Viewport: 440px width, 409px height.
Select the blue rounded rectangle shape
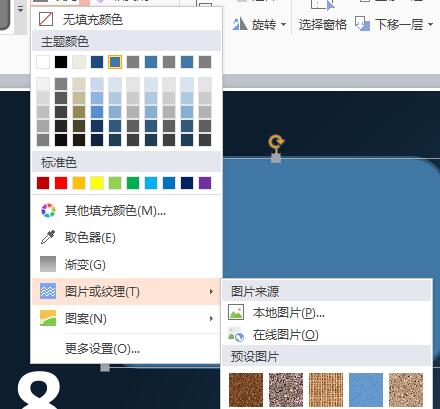330,217
